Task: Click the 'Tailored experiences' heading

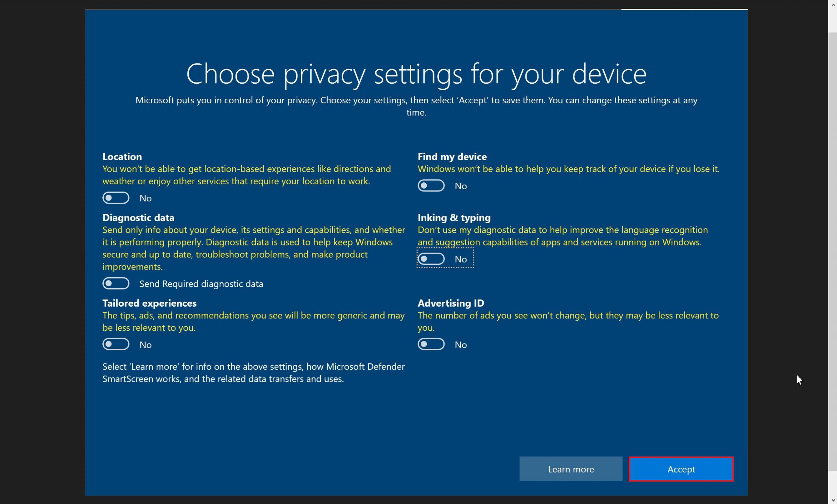Action: point(149,303)
